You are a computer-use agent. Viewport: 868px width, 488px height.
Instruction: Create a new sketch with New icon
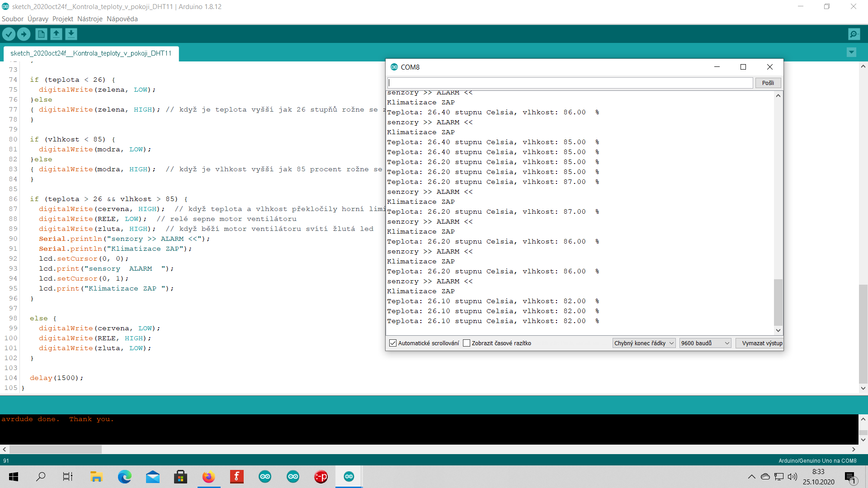click(x=41, y=34)
